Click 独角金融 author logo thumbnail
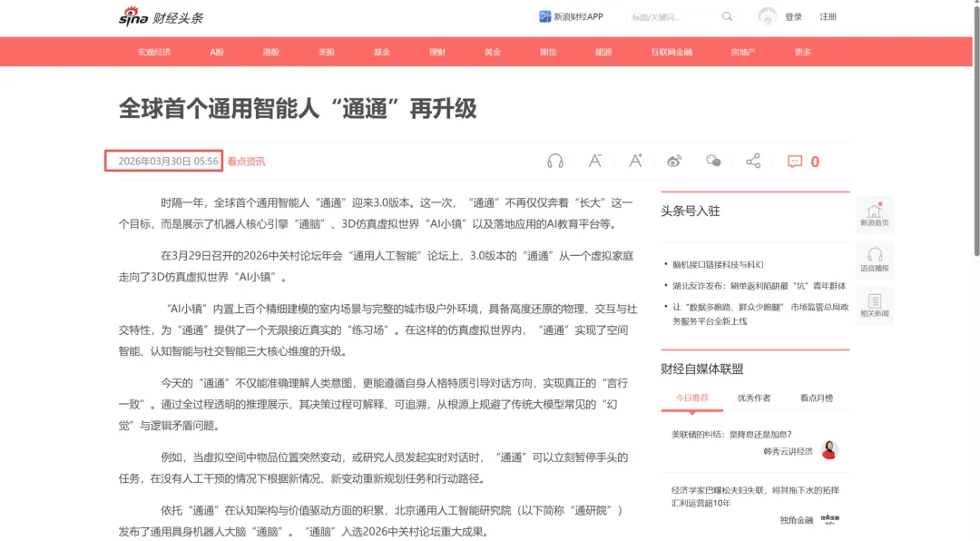 (x=830, y=519)
